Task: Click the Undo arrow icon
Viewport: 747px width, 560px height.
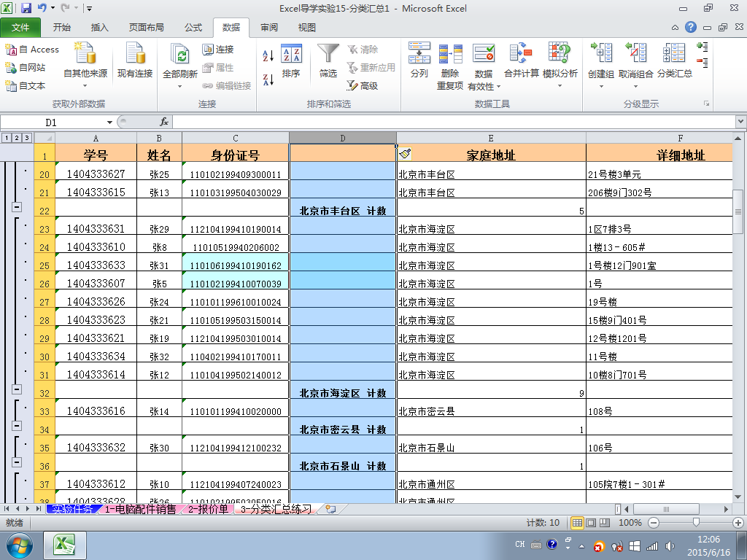Action: pos(42,8)
